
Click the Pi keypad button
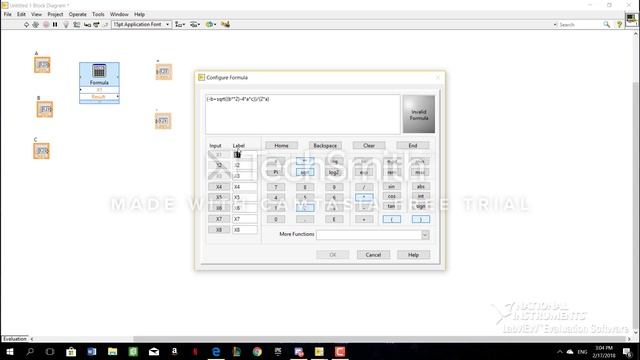tap(276, 172)
